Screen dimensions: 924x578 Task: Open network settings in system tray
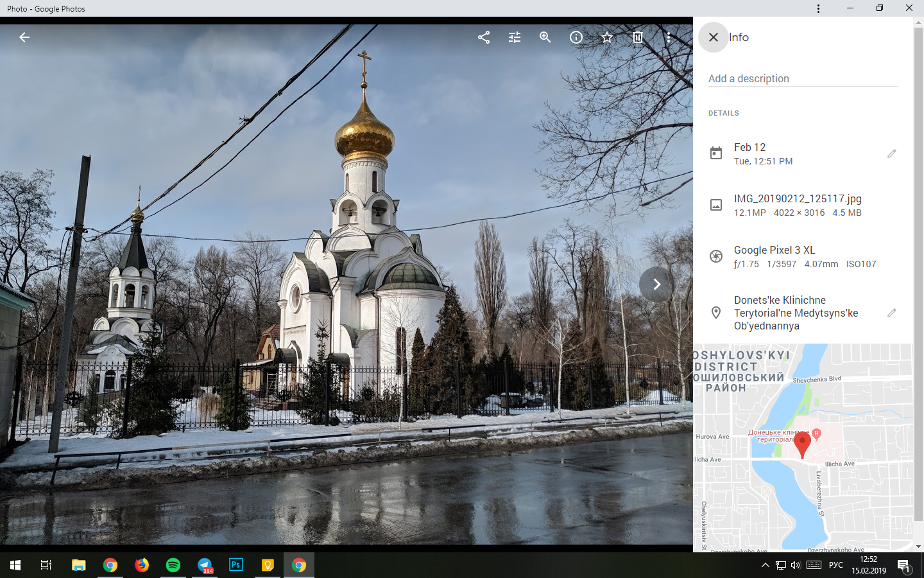coord(780,565)
